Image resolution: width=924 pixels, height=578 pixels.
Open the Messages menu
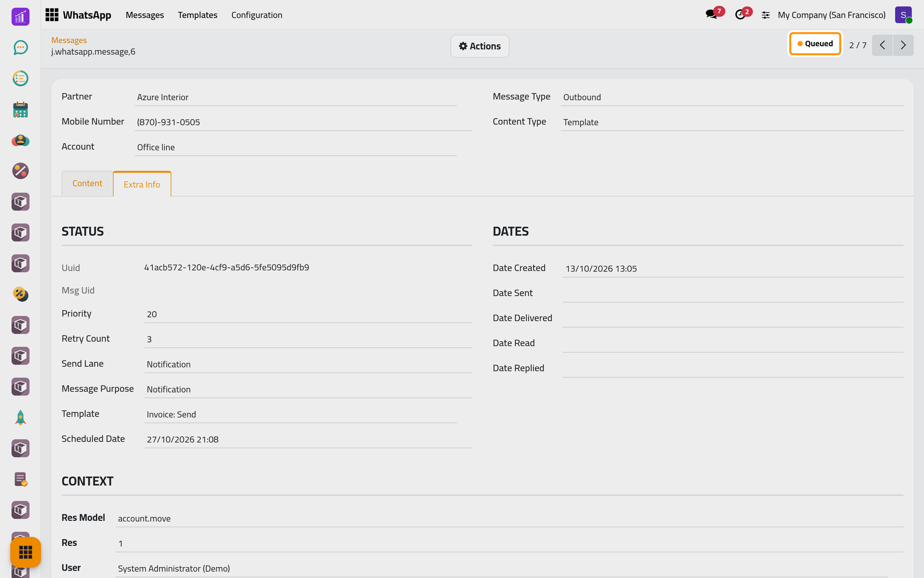tap(144, 15)
